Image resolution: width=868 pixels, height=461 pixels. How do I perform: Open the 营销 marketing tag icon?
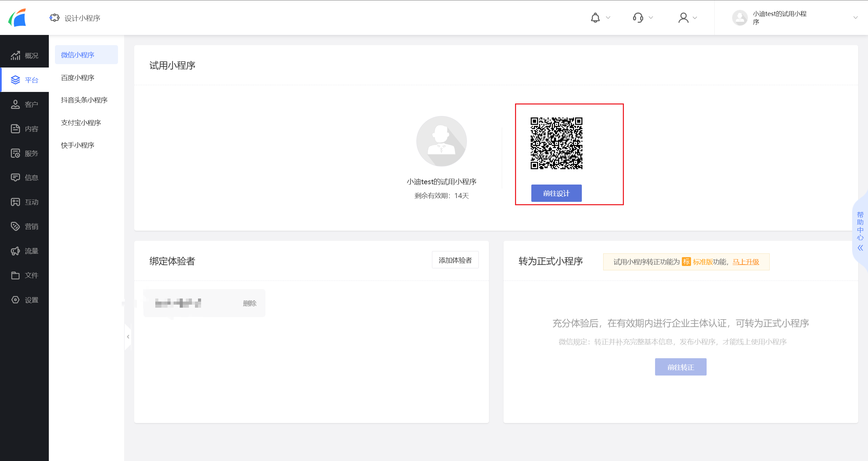pyautogui.click(x=15, y=226)
